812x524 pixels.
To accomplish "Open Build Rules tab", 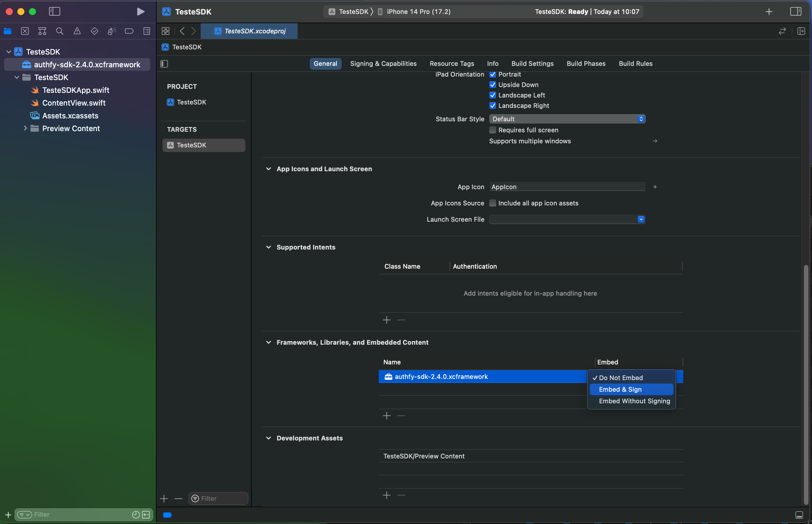I will [635, 64].
